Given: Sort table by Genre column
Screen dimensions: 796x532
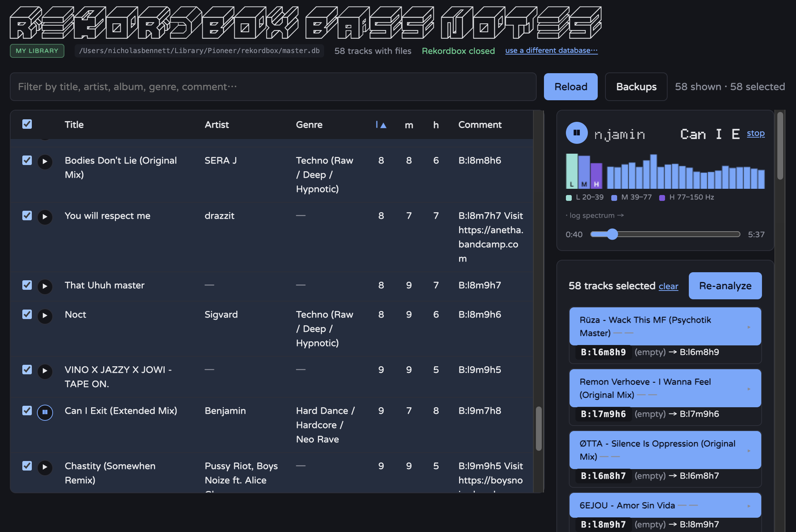Looking at the screenshot, I should pos(309,125).
